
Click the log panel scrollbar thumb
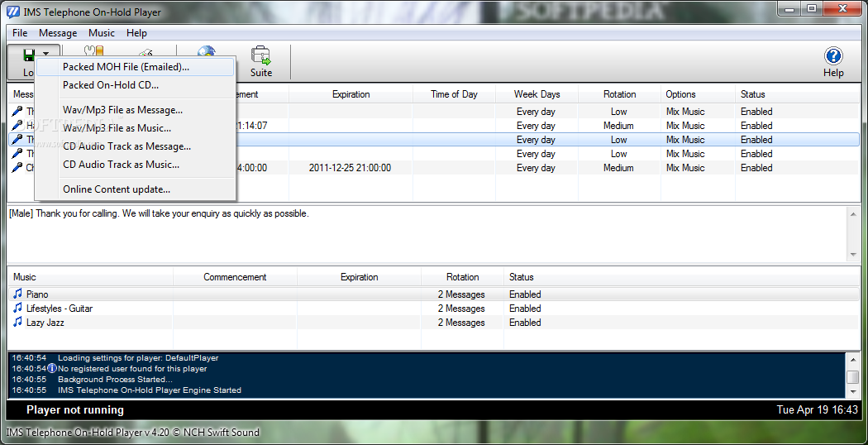(853, 377)
